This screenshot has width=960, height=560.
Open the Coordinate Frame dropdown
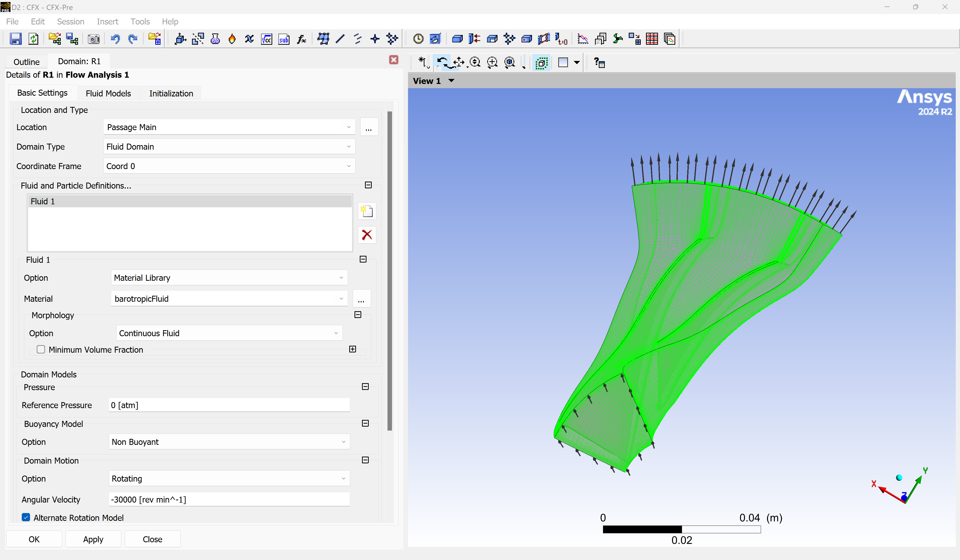click(229, 166)
